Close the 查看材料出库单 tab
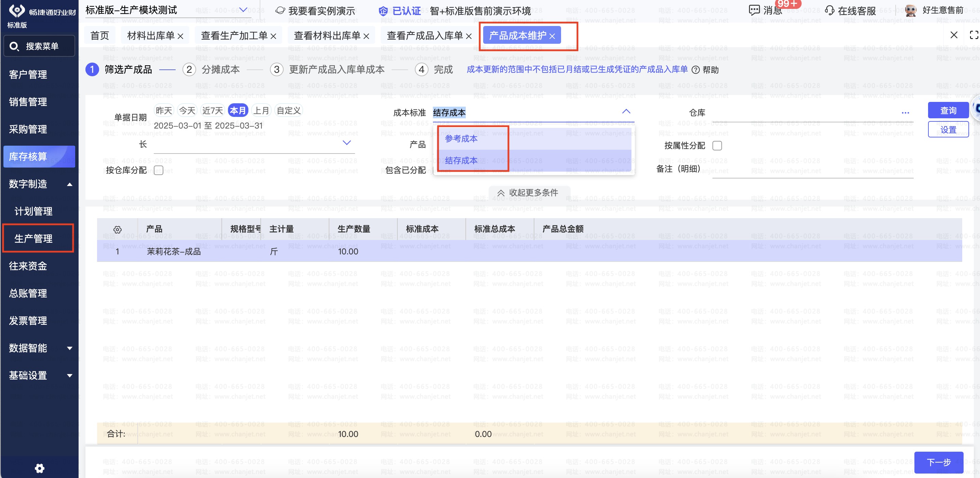The image size is (980, 478). (x=366, y=36)
